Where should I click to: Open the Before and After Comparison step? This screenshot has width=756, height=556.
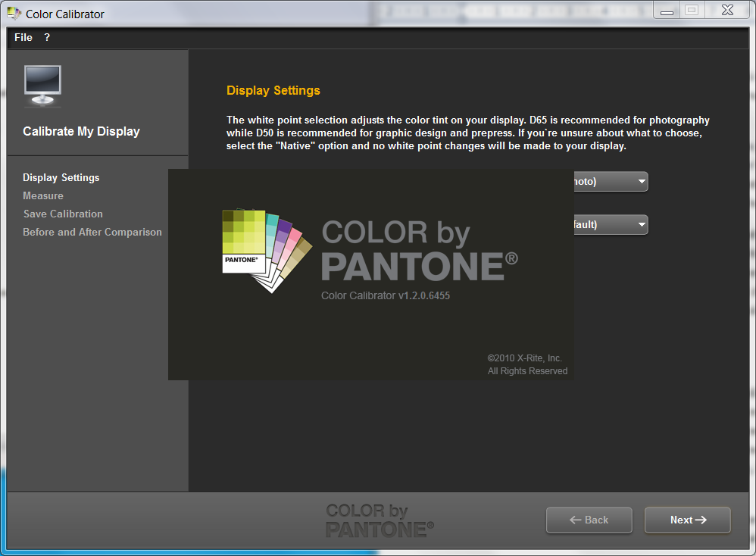coord(92,232)
